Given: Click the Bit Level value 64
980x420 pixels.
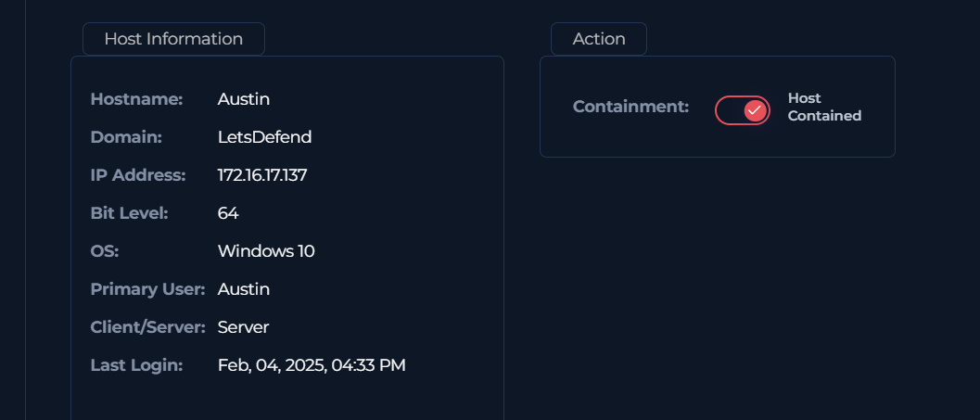Looking at the screenshot, I should 228,213.
